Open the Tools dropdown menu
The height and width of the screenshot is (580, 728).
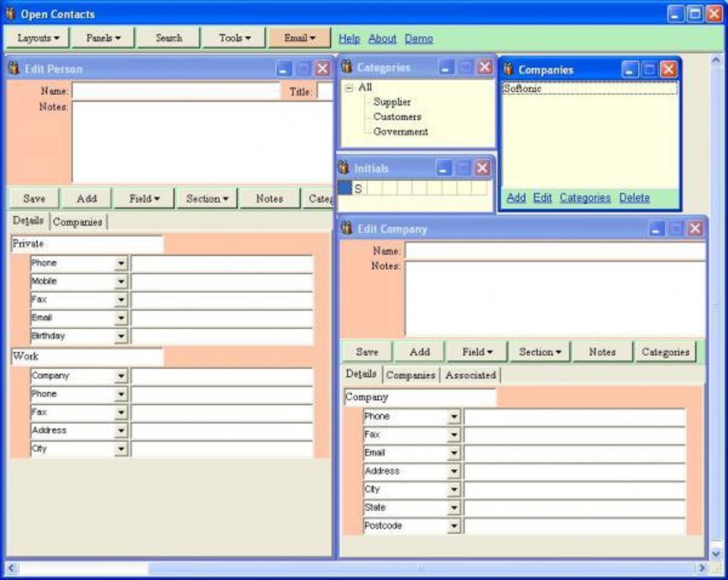click(235, 38)
